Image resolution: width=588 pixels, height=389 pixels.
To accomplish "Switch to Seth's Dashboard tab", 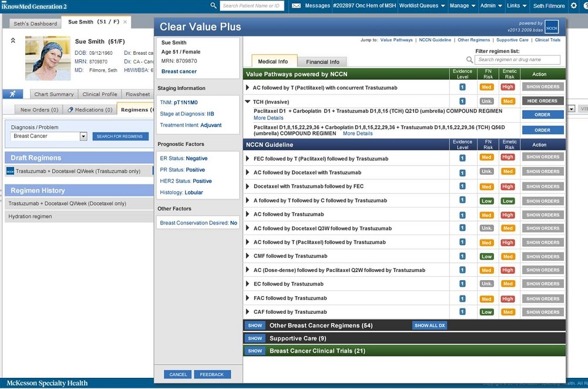I will [x=35, y=24].
